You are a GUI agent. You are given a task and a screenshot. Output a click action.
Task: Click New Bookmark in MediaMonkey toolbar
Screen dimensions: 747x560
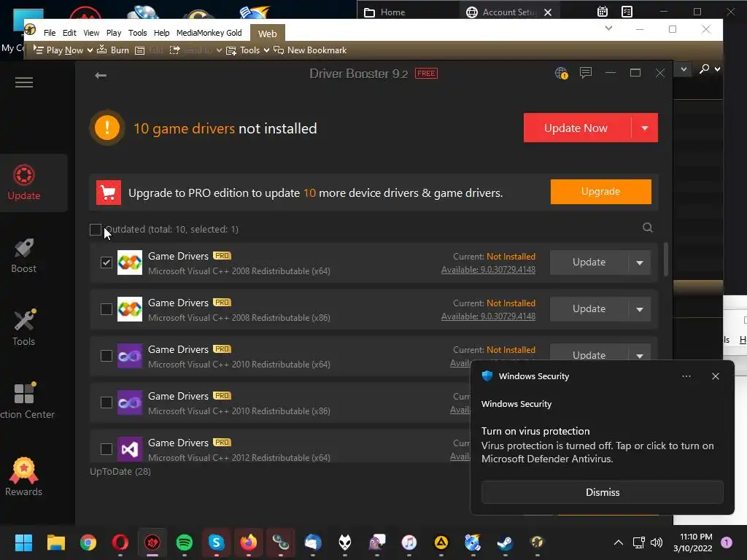(310, 50)
